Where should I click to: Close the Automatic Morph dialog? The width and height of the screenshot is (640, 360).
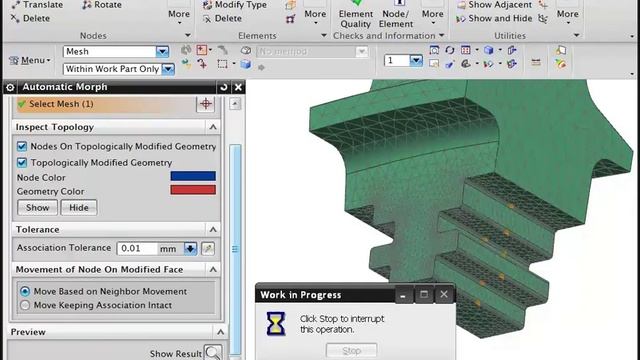click(238, 87)
